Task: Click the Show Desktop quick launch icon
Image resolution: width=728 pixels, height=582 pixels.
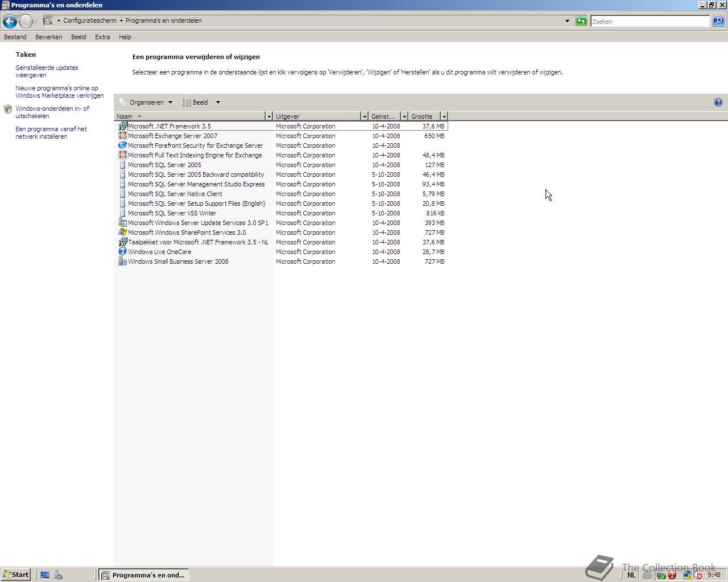Action: [45, 575]
